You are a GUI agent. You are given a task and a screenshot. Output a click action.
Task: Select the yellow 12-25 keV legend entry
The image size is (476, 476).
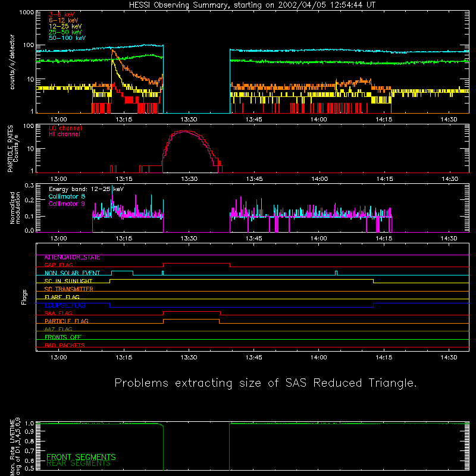[x=65, y=26]
